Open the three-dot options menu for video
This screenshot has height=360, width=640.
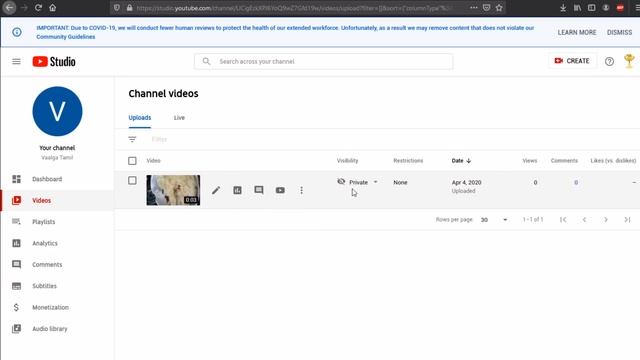click(x=302, y=190)
